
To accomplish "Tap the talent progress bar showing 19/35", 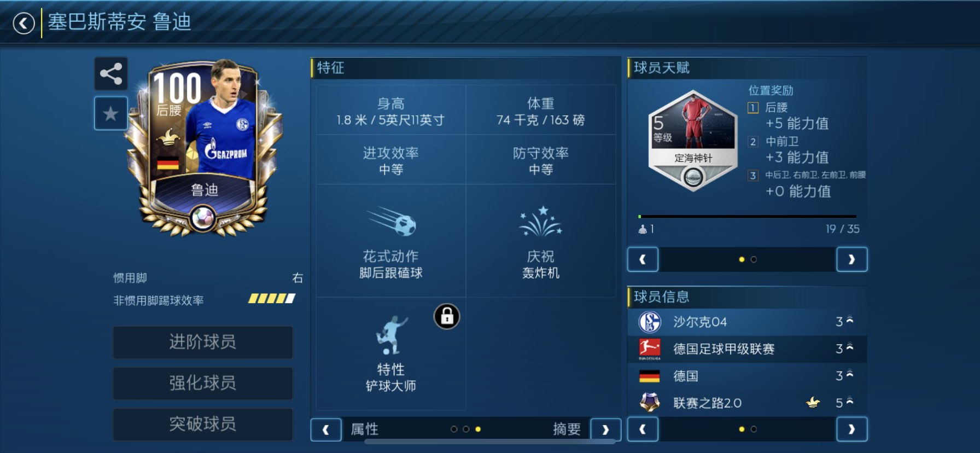I will [747, 217].
